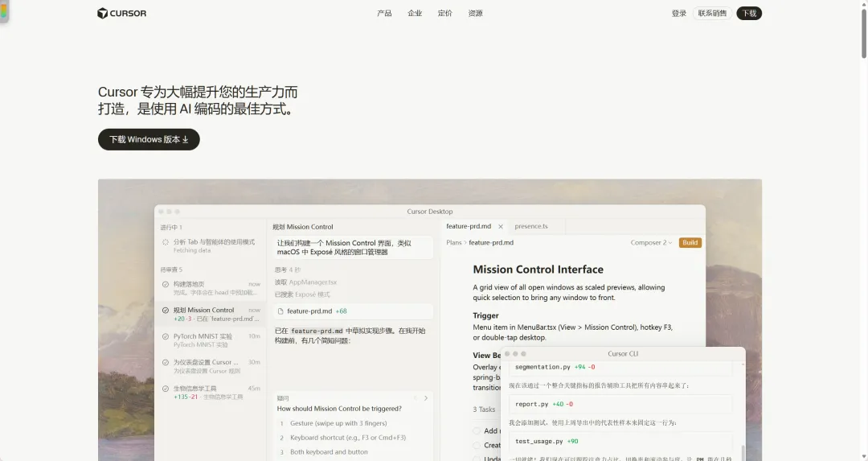Open the 企业 navigation menu
Viewport: 868px width, 461px height.
[x=415, y=14]
